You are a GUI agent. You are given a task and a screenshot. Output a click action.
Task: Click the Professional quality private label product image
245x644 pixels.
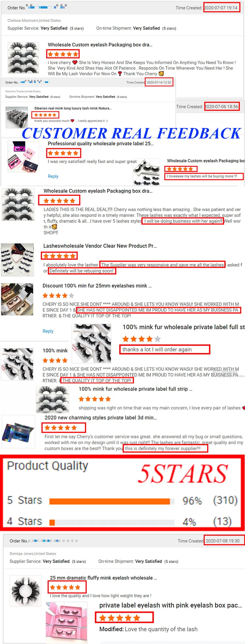(24, 157)
